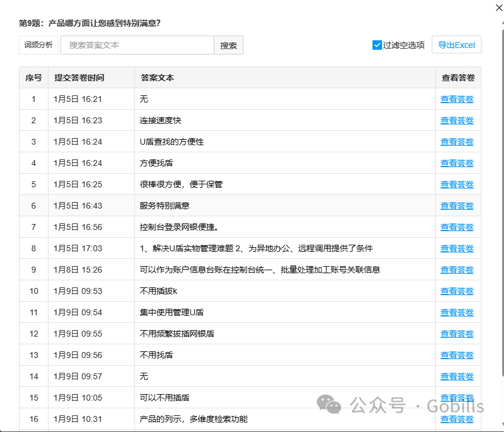Open 查看答卷 for answer U盾查找的方便性

coord(457,142)
